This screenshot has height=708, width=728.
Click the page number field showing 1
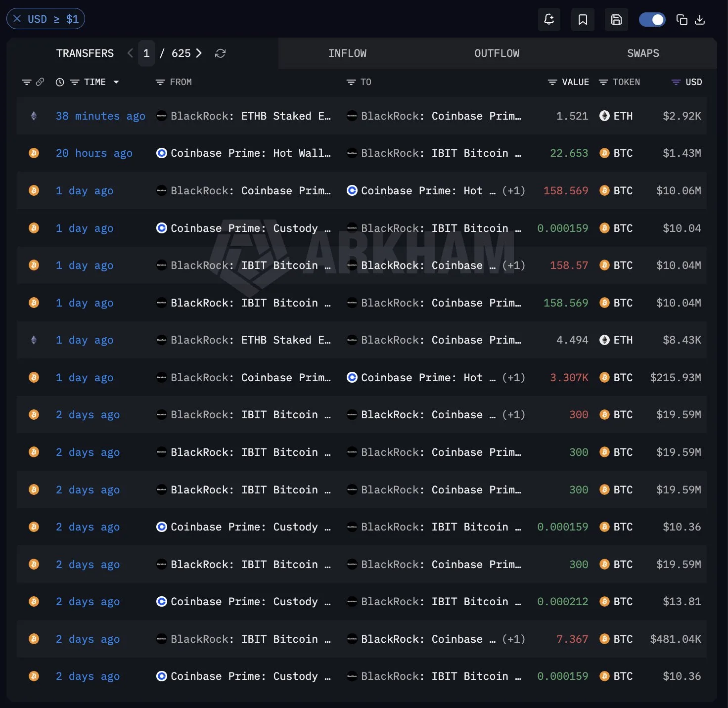pos(146,53)
